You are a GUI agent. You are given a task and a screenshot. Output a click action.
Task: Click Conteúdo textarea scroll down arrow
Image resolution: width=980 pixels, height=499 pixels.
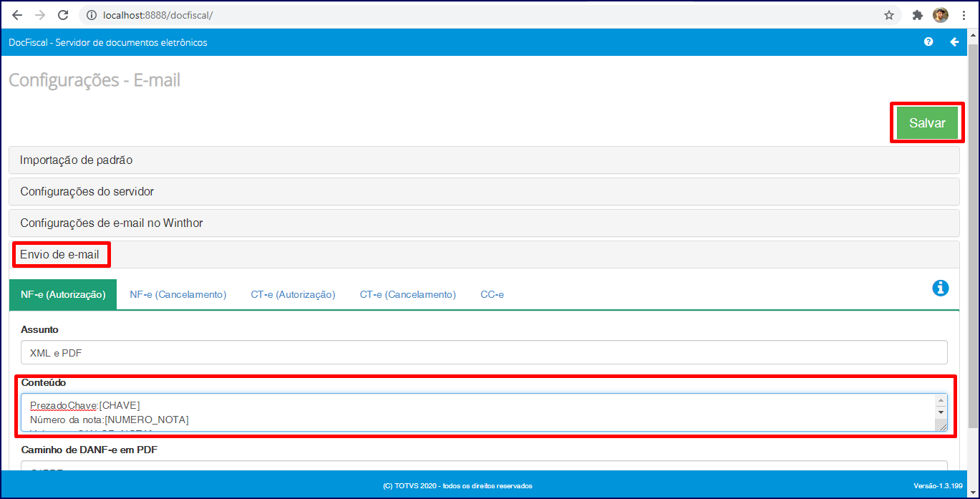point(941,412)
